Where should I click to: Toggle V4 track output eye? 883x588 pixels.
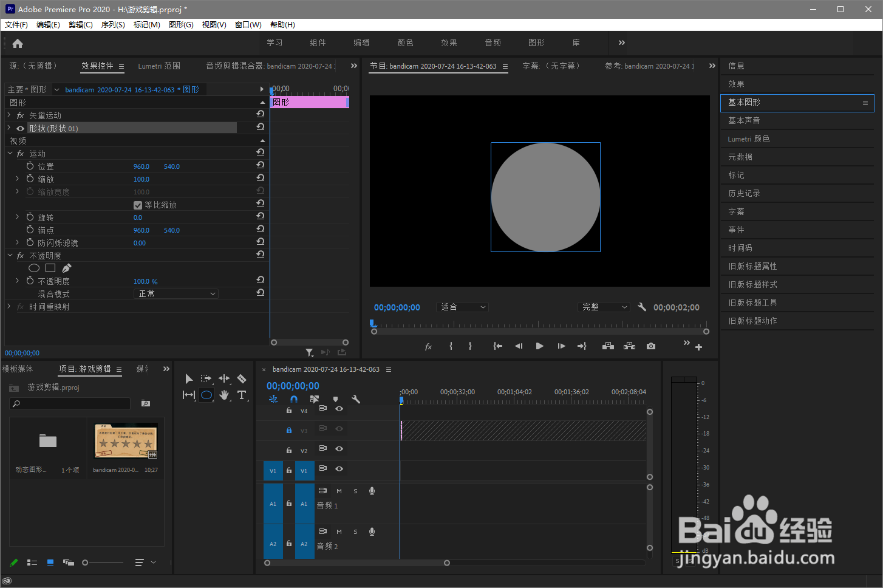(339, 409)
